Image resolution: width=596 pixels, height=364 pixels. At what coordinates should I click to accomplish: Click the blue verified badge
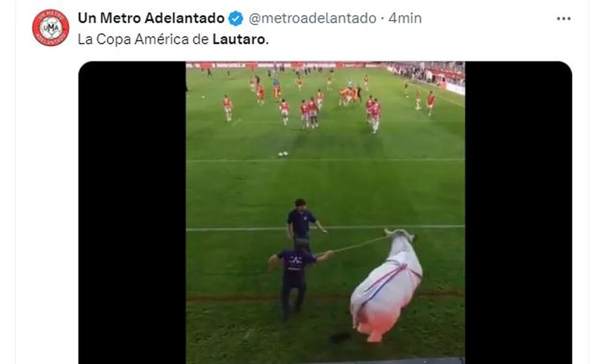[x=236, y=18]
